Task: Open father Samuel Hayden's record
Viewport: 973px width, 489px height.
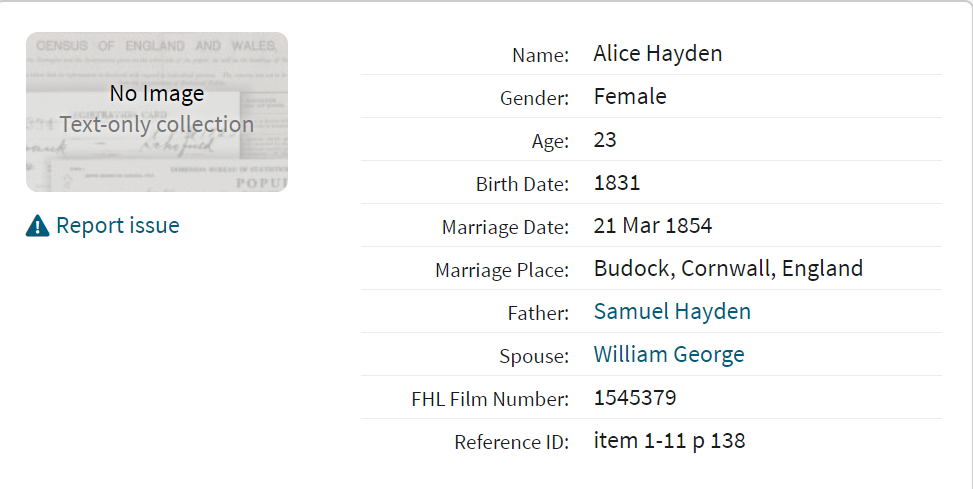Action: click(672, 311)
